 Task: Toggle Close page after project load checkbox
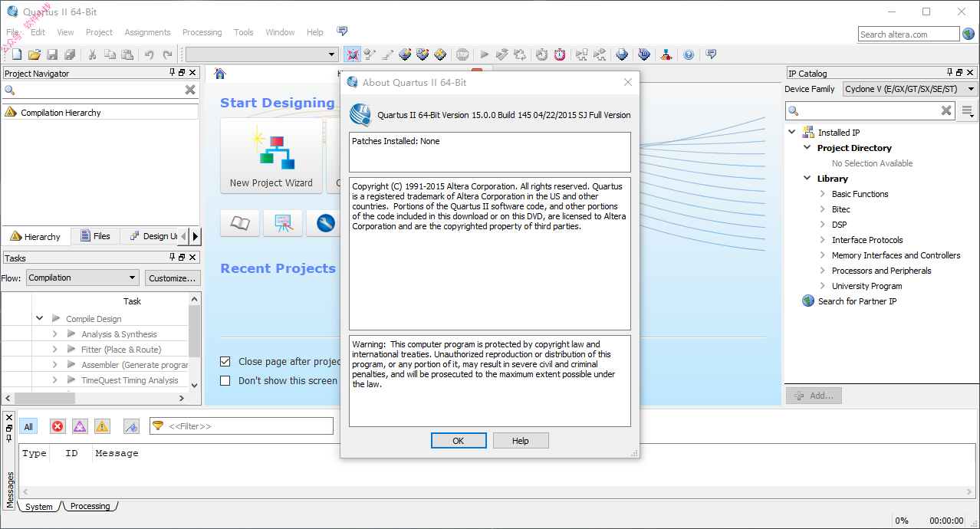click(x=225, y=361)
